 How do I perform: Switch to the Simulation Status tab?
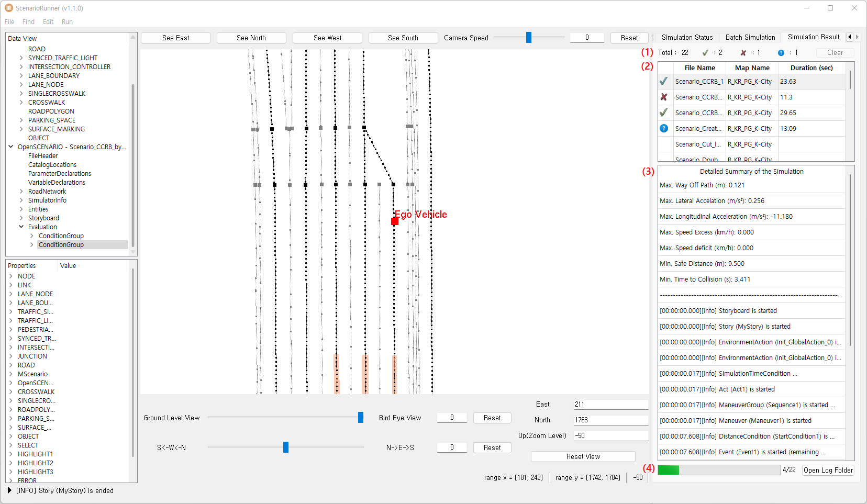[687, 37]
